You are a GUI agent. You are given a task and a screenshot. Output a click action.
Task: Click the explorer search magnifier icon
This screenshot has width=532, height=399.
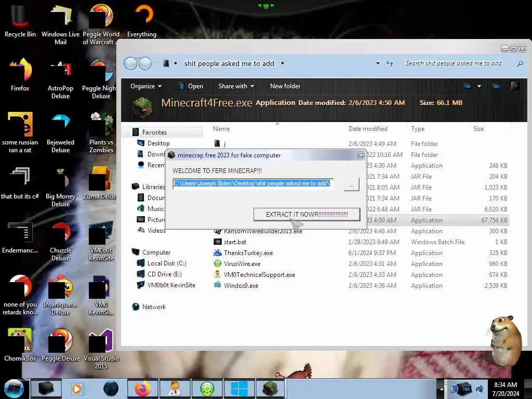click(520, 63)
